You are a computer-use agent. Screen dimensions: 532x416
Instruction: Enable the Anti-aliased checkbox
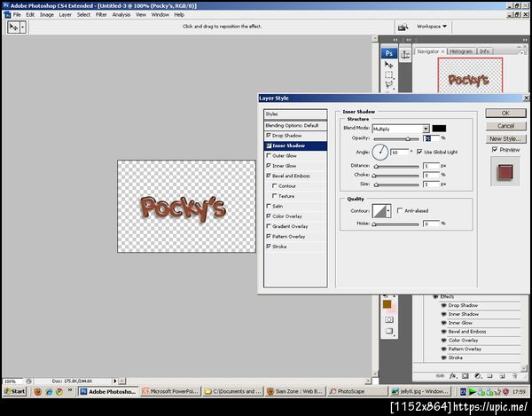coord(400,211)
